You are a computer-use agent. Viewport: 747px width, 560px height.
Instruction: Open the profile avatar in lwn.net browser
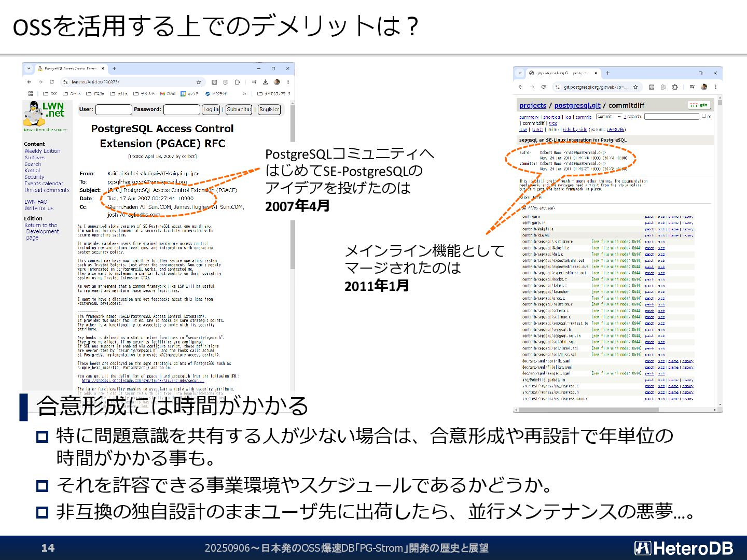point(277,82)
